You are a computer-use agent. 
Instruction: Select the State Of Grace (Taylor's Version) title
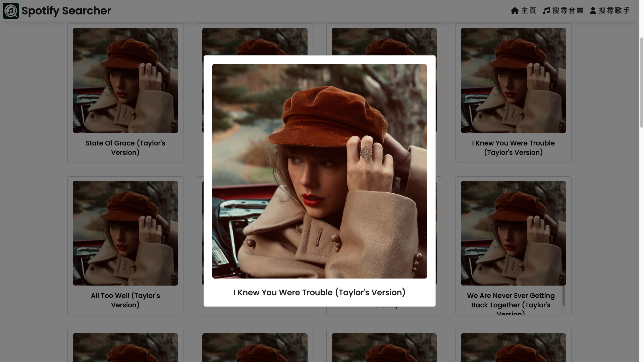[125, 148]
